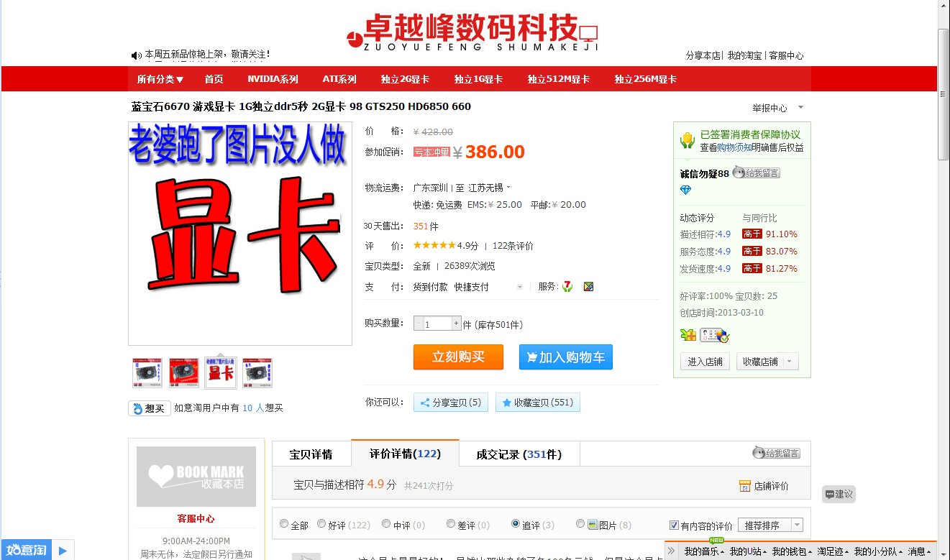Open 我的淘宝 link at top right
950x560 pixels.
click(744, 55)
